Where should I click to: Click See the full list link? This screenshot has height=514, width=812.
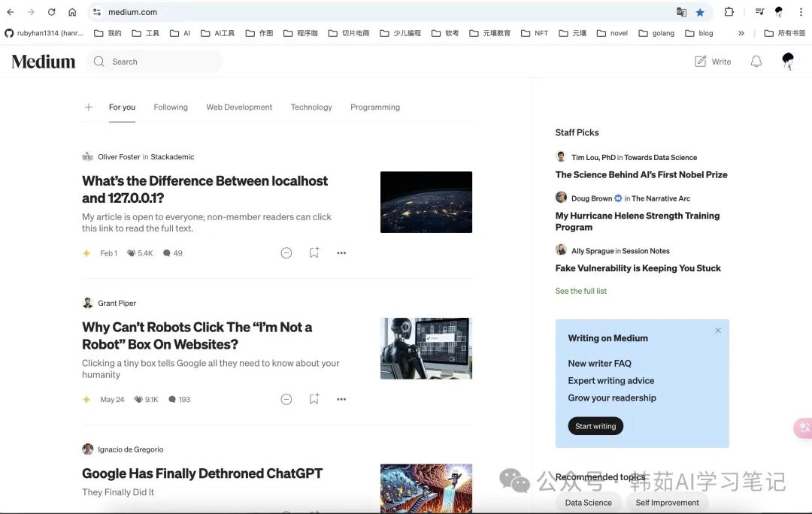pos(581,291)
